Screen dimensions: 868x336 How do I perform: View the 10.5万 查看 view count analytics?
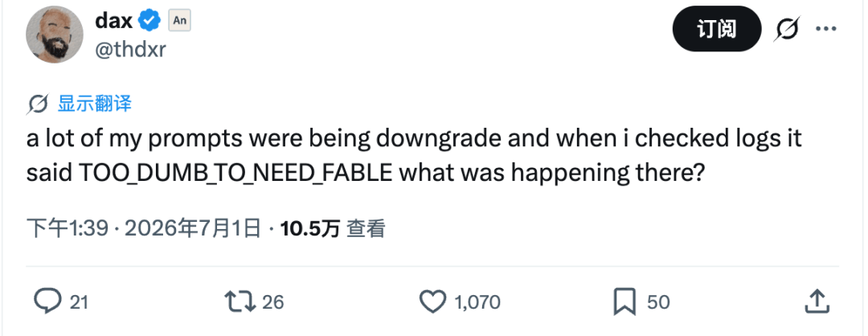[x=333, y=228]
